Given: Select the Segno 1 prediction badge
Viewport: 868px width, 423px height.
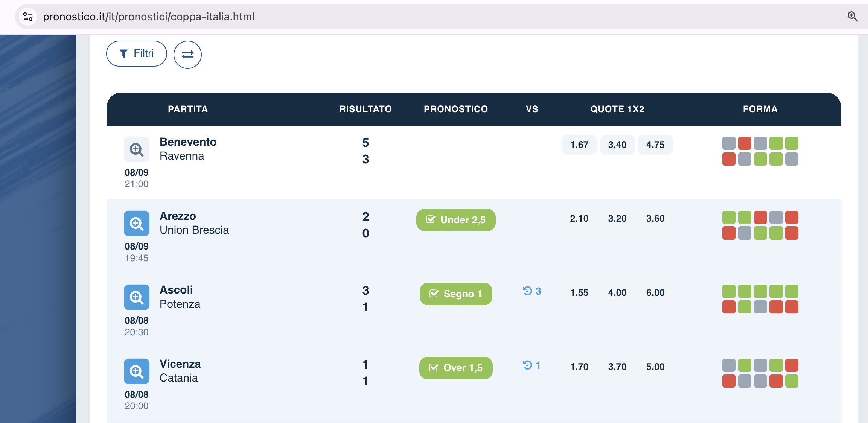Looking at the screenshot, I should click(x=456, y=294).
